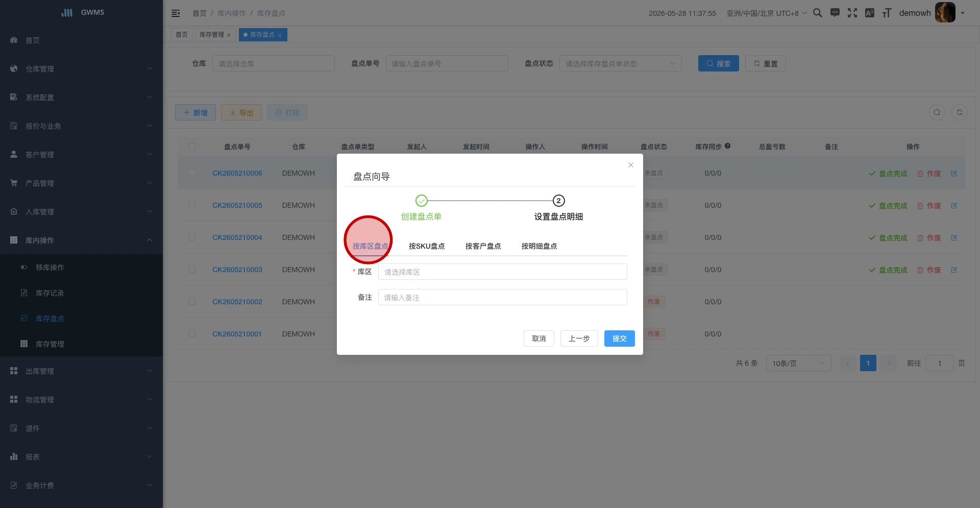Toggle fullscreen mode icon
Viewport: 980px width, 508px height.
click(x=852, y=13)
